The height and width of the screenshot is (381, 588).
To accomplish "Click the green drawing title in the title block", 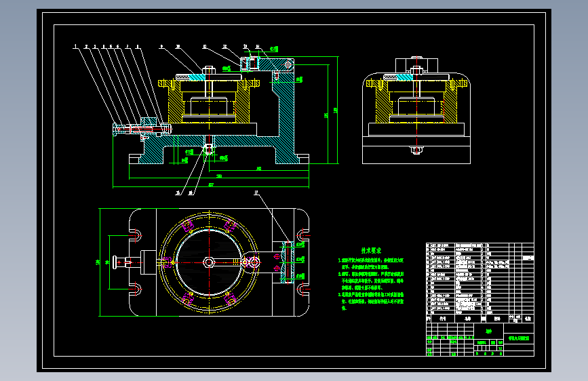I will coord(519,338).
